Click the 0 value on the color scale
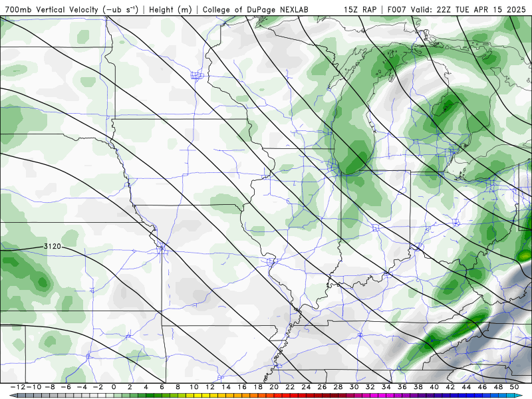 pyautogui.click(x=114, y=387)
